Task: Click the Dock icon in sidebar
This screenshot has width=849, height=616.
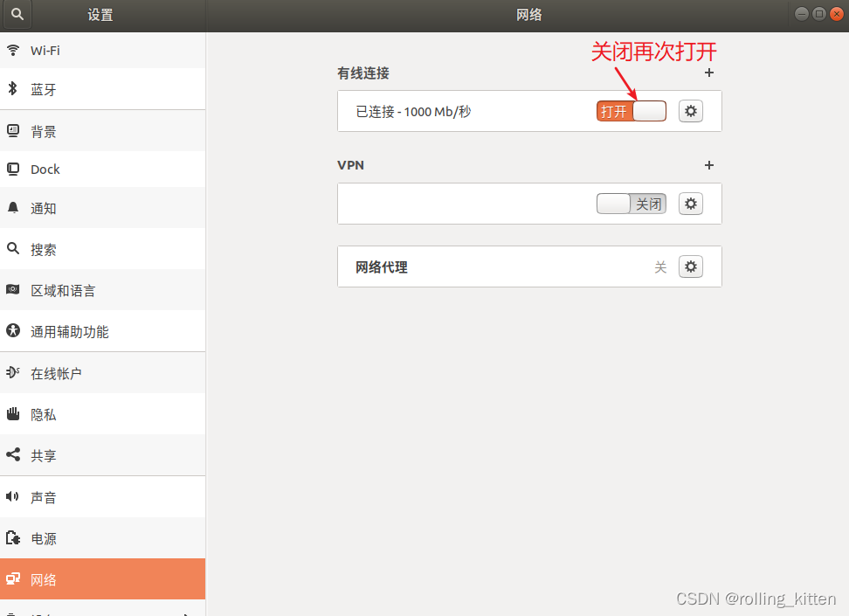Action: click(x=13, y=169)
